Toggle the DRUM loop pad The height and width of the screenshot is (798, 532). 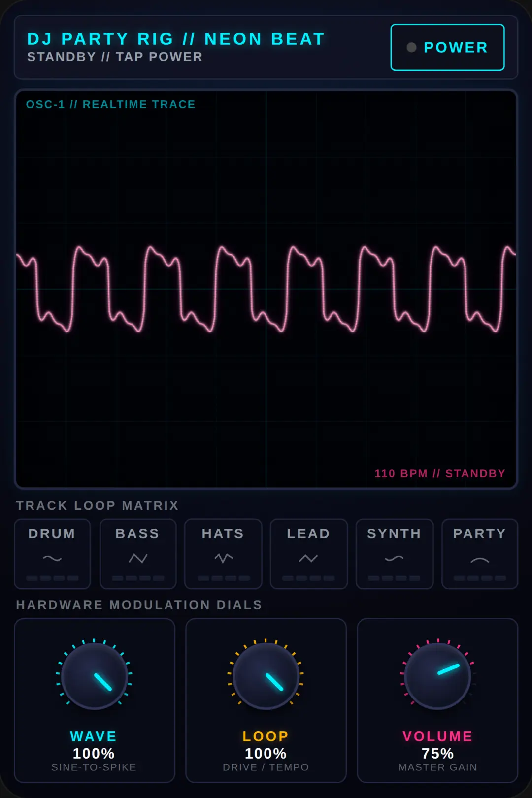[x=52, y=554]
